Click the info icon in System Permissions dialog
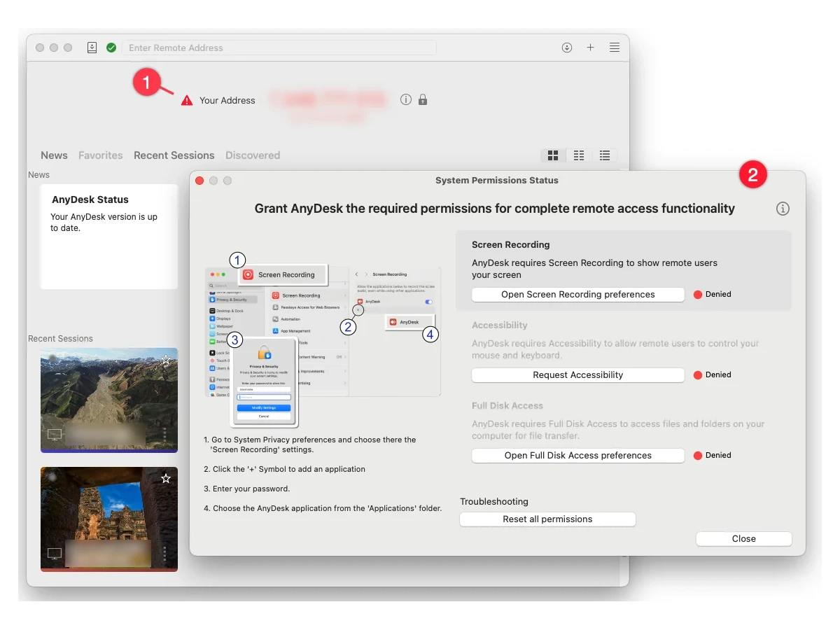This screenshot has height=630, width=840. (783, 209)
